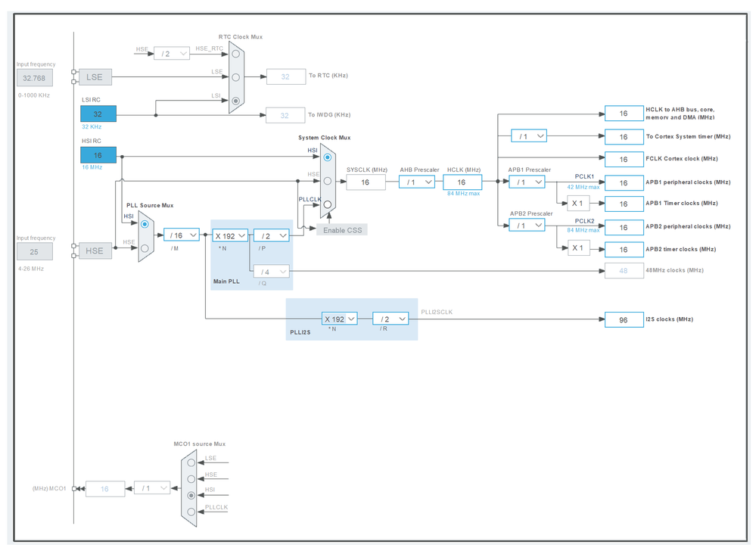Open the AHB Prescaler dropdown
Image resolution: width=756 pixels, height=554 pixels.
pyautogui.click(x=416, y=182)
